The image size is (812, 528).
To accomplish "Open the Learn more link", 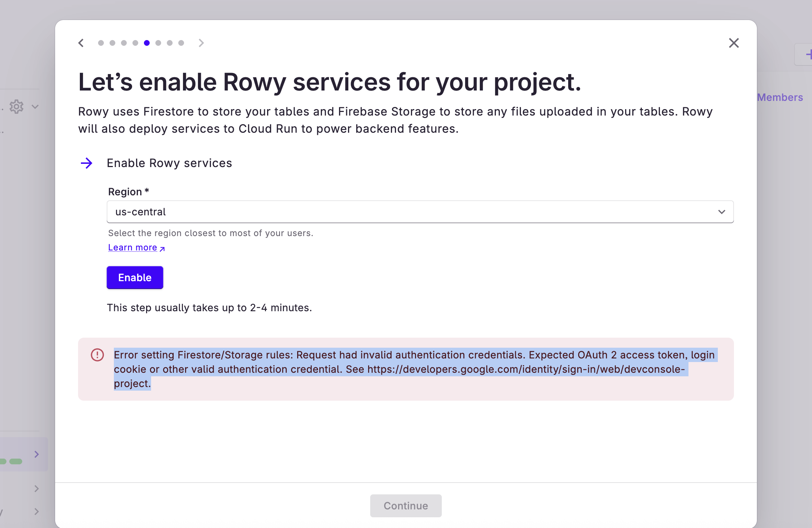I will pos(136,248).
